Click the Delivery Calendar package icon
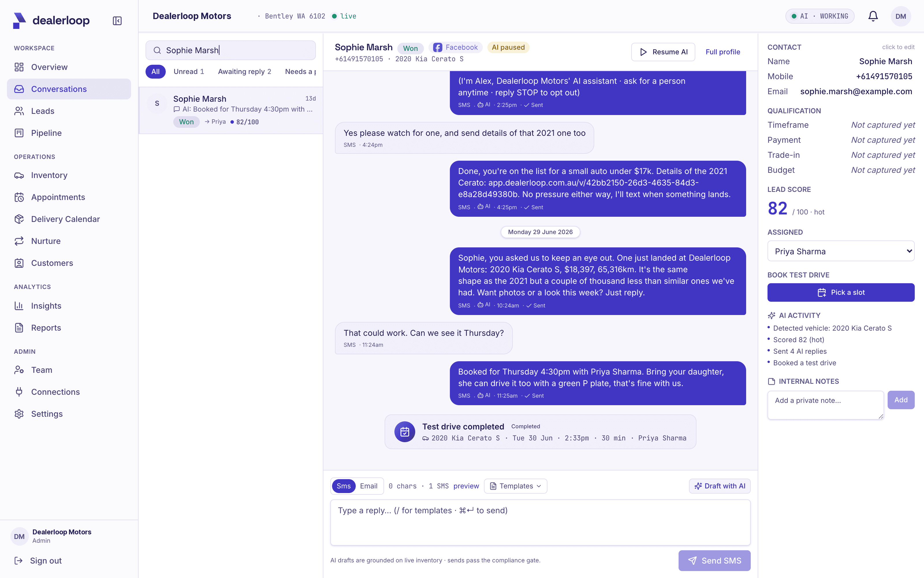The image size is (924, 578). [x=19, y=219]
